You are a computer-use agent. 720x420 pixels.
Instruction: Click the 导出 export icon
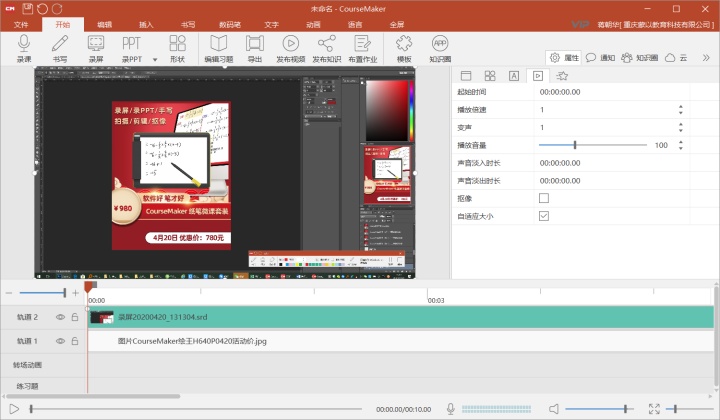[x=254, y=43]
